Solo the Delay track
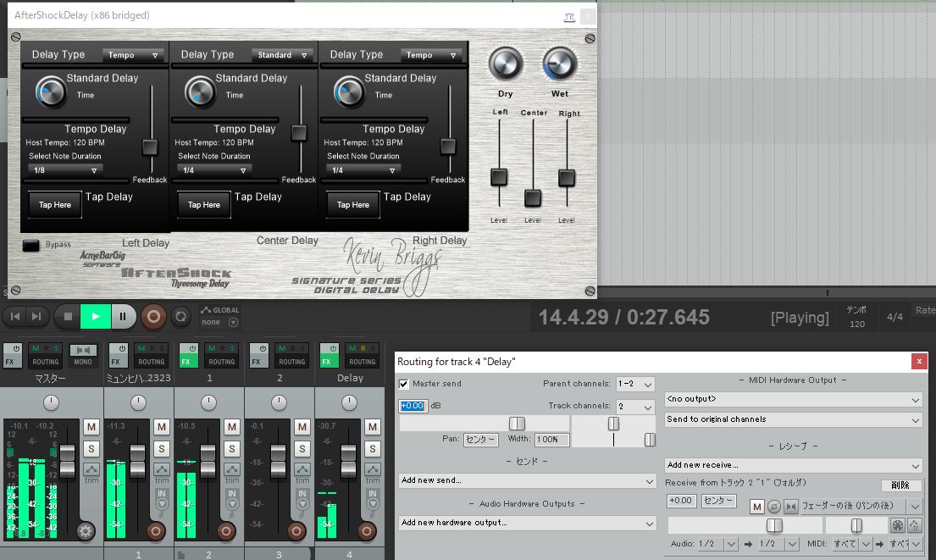The width and height of the screenshot is (936, 560). point(373,448)
